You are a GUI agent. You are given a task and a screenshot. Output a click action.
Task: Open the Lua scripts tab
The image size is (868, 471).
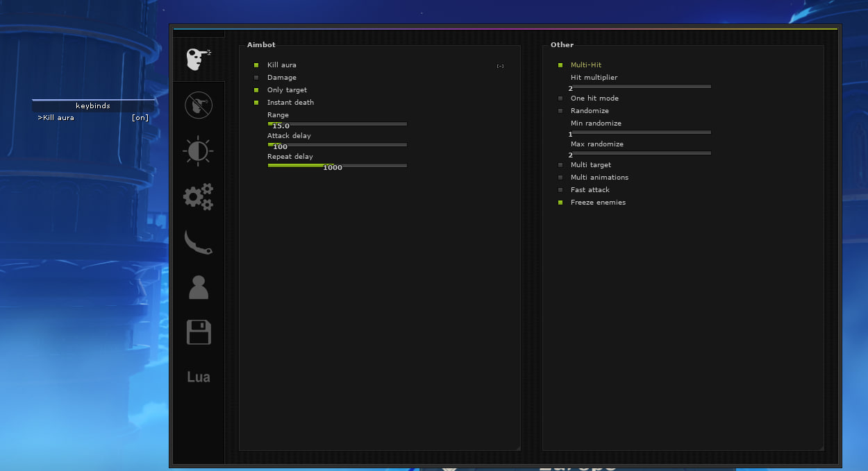198,377
